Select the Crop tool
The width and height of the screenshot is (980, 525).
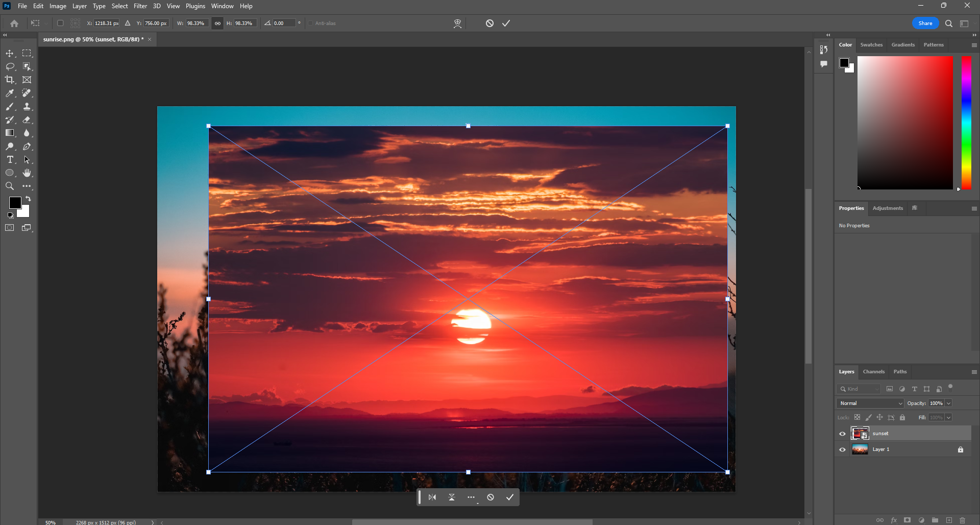point(10,80)
